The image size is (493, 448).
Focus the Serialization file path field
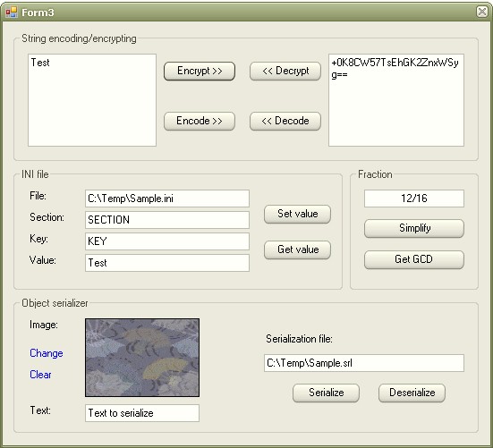pos(364,363)
